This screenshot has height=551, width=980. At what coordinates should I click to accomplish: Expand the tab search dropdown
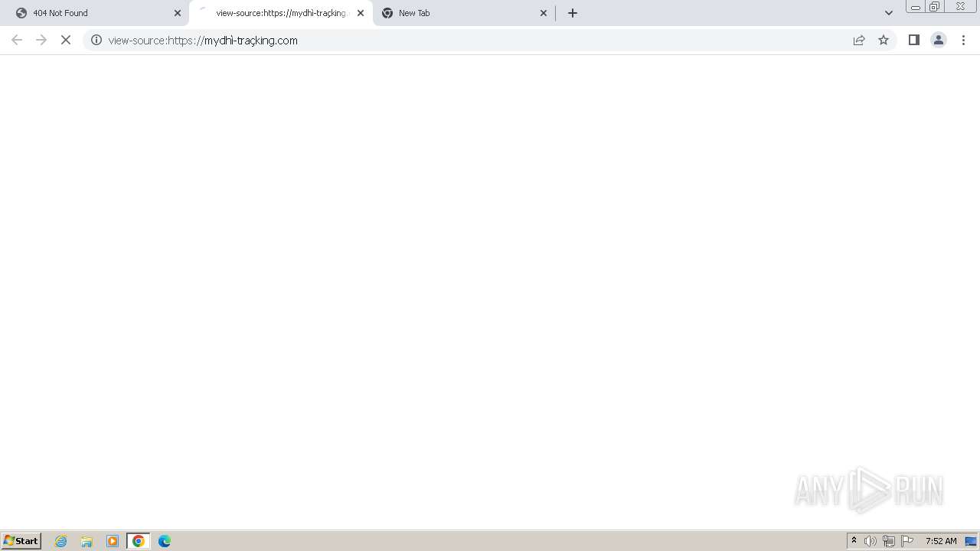coord(889,13)
